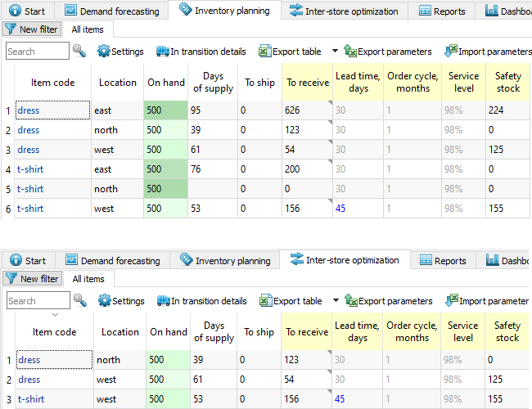This screenshot has height=409, width=532.
Task: Expand Export table dropdown arrow in Inter-store optimization view
Action: click(x=335, y=301)
